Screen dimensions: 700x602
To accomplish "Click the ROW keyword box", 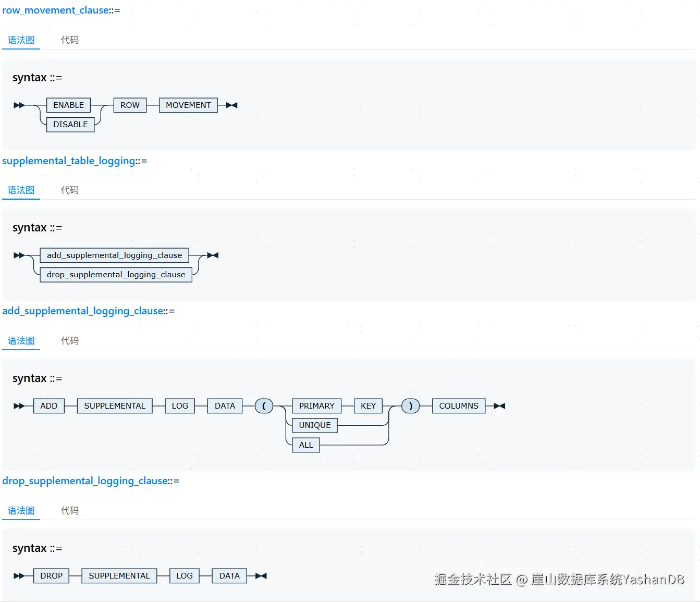I will (x=130, y=105).
